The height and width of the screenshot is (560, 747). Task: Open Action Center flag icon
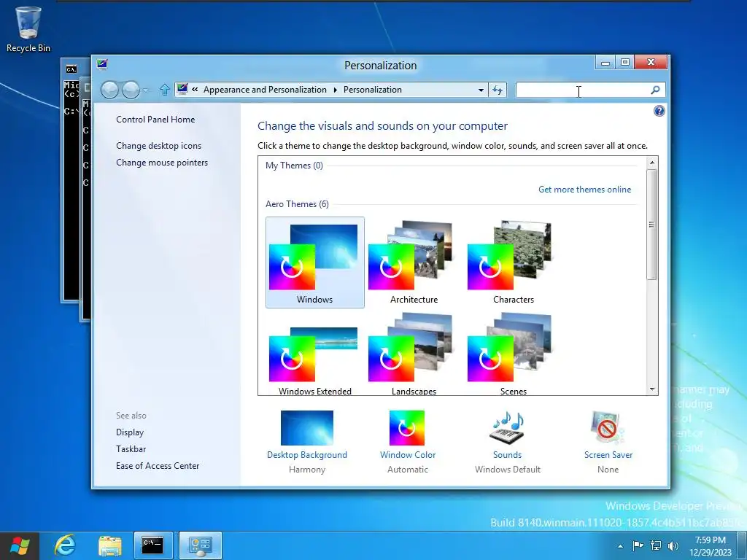[638, 545]
